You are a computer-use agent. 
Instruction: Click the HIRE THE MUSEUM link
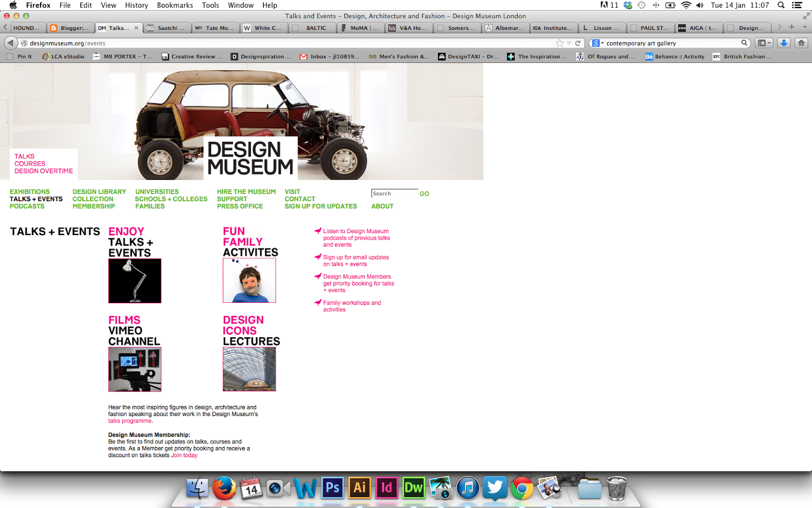[x=246, y=192]
